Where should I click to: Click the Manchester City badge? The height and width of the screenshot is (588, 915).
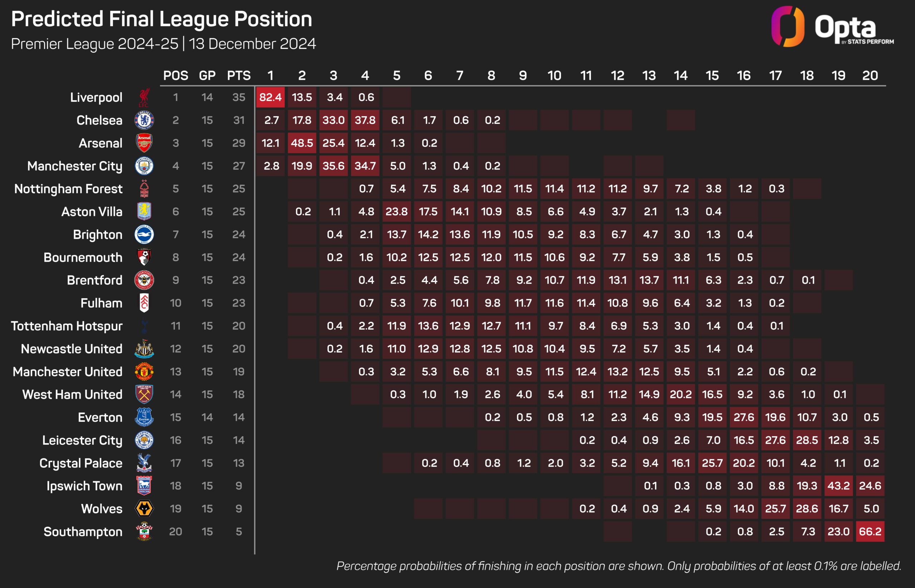[144, 166]
